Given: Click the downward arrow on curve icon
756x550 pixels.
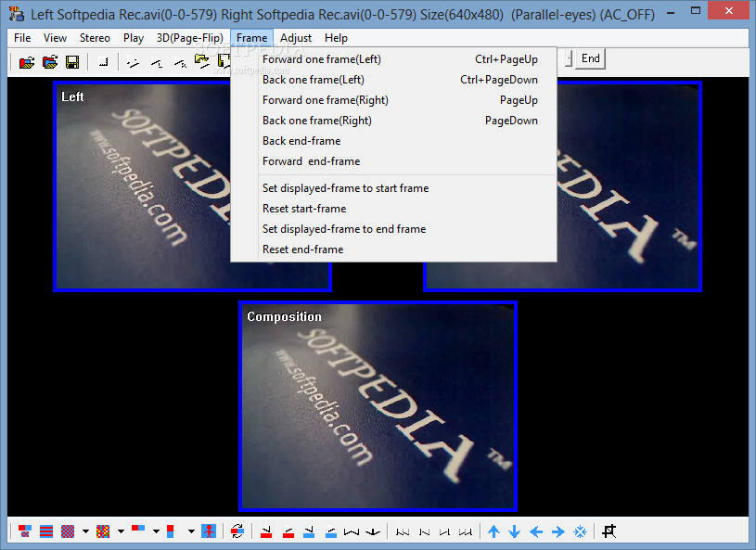Looking at the screenshot, I should [373, 531].
